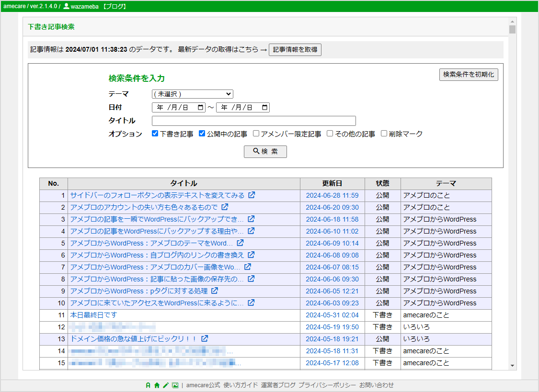The height and width of the screenshot is (392, 539).
Task: Click the green home icon in footer
Action: click(157, 385)
